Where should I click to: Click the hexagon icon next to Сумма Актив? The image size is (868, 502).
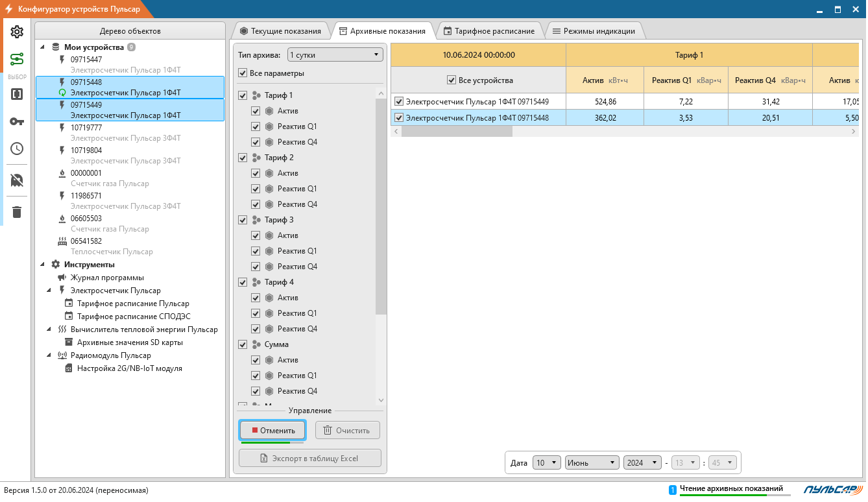269,360
